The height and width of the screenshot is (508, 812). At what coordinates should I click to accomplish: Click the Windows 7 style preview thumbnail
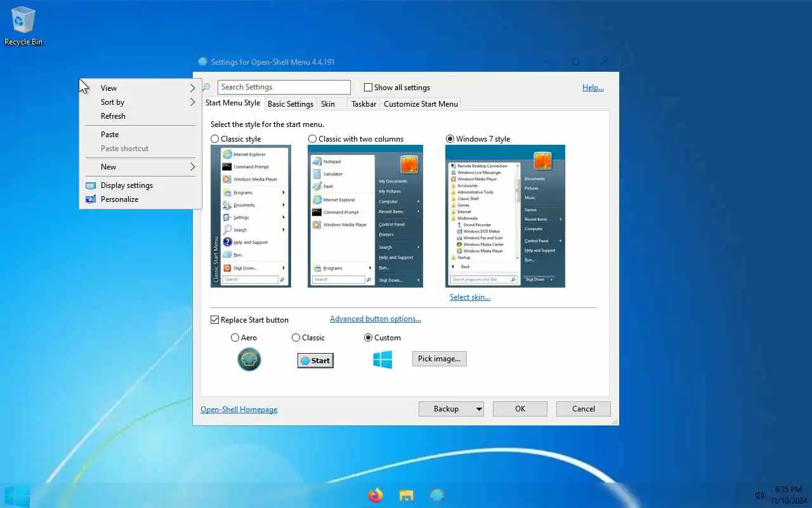pyautogui.click(x=505, y=216)
